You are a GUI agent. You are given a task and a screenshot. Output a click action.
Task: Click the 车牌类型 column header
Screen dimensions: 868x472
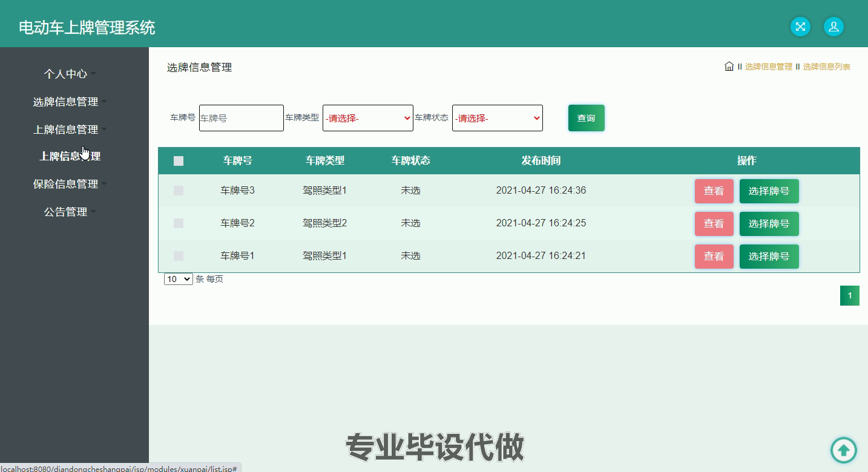click(324, 160)
